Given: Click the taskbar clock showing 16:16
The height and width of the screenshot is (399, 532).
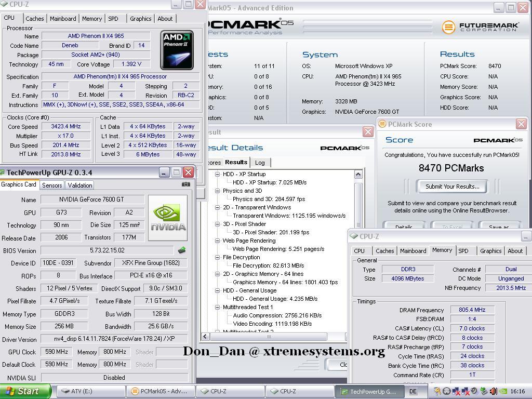Looking at the screenshot, I should click(517, 392).
